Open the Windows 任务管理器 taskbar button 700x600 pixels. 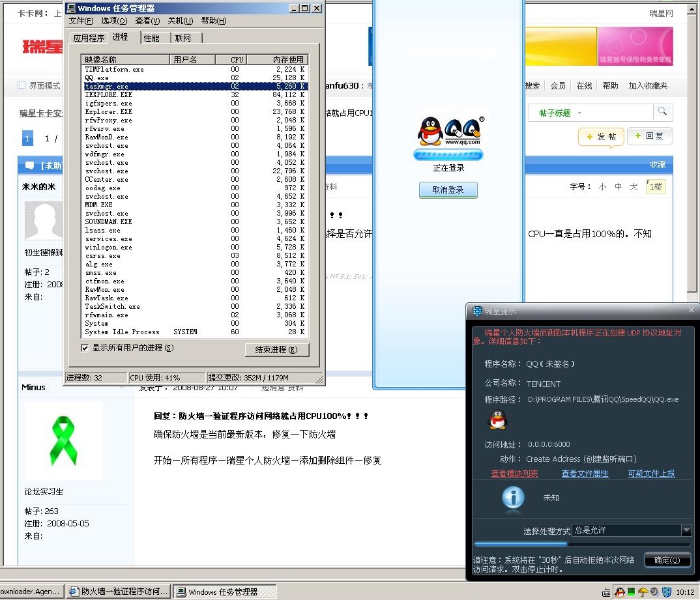[x=224, y=592]
